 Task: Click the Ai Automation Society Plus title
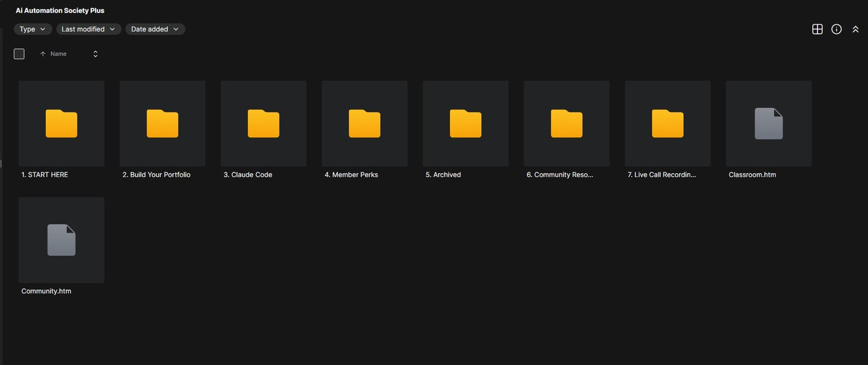pos(60,11)
